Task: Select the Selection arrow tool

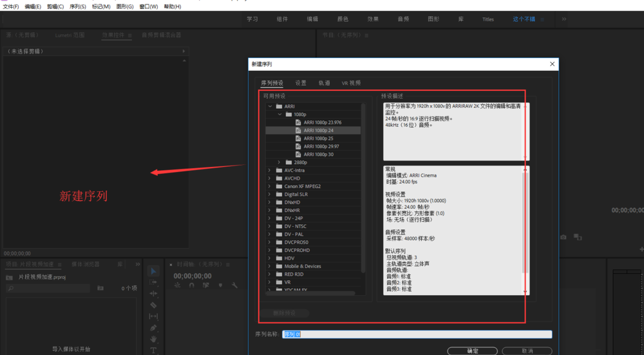Action: [153, 271]
